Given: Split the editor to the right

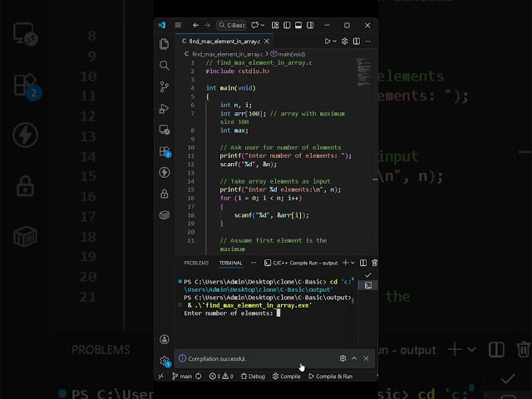Looking at the screenshot, I should [x=357, y=41].
